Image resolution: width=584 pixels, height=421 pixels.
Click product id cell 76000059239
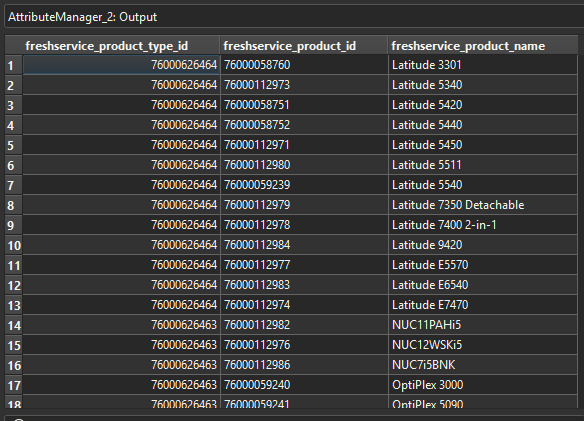304,185
